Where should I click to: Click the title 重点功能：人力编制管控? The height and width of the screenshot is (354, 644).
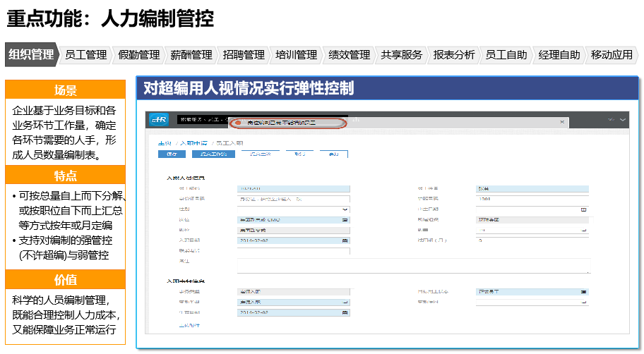tap(110, 18)
